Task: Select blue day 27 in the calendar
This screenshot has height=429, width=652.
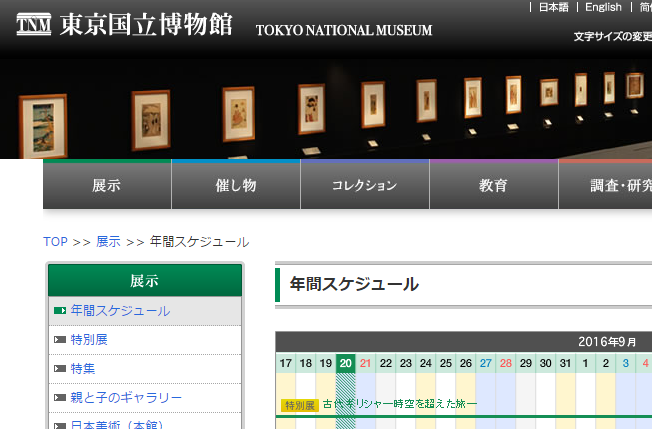Action: tap(486, 363)
